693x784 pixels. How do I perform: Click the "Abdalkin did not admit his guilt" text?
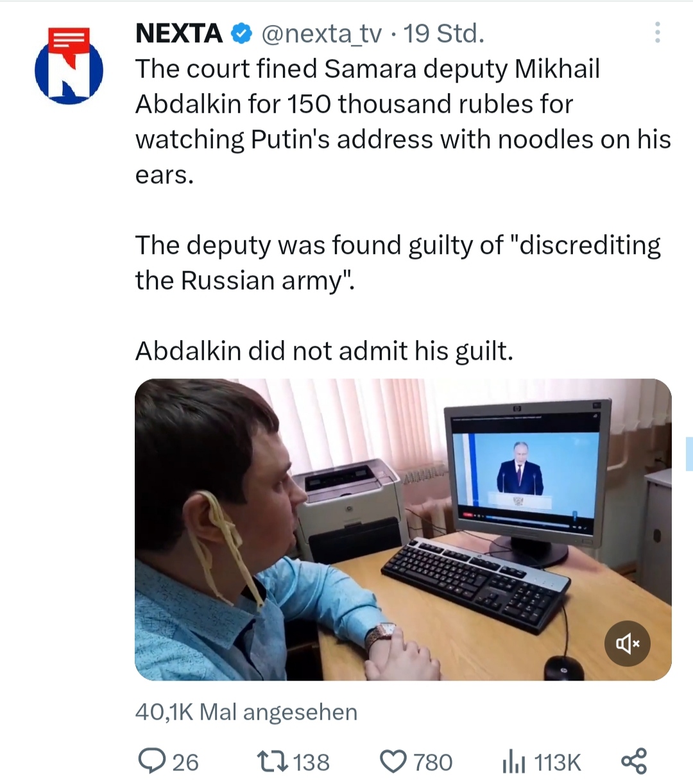324,351
